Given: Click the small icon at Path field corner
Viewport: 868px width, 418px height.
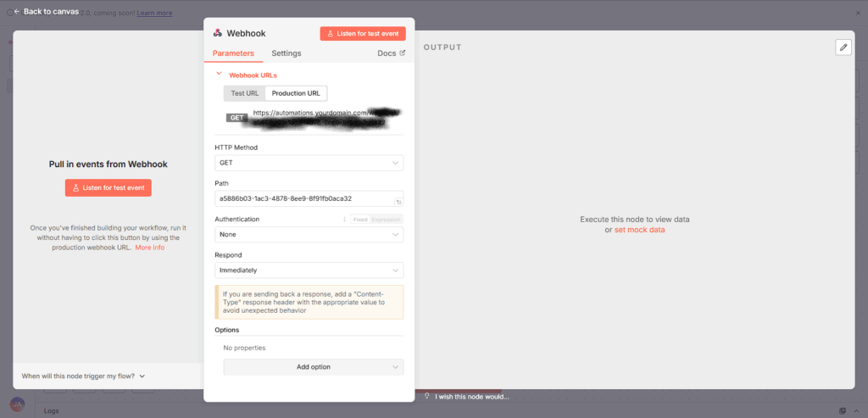Looking at the screenshot, I should point(398,202).
